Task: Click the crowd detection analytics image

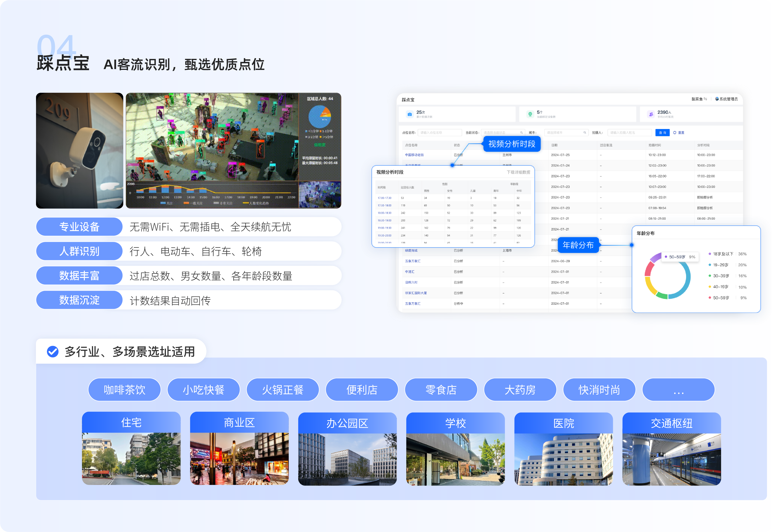Action: (233, 151)
